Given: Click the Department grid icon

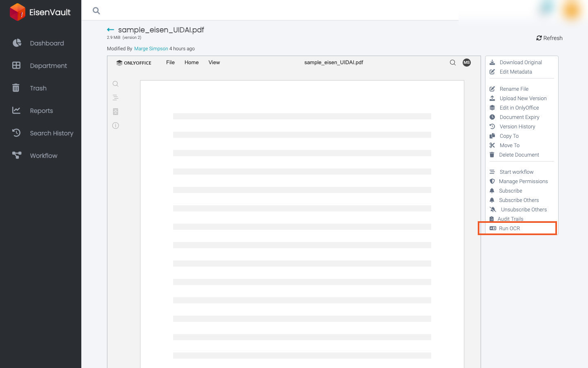Looking at the screenshot, I should 16,65.
